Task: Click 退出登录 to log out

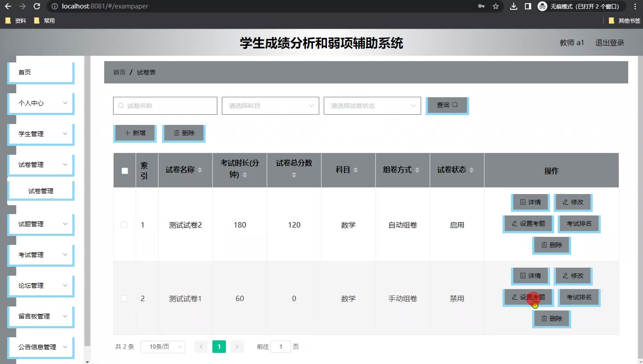Action: coord(610,43)
